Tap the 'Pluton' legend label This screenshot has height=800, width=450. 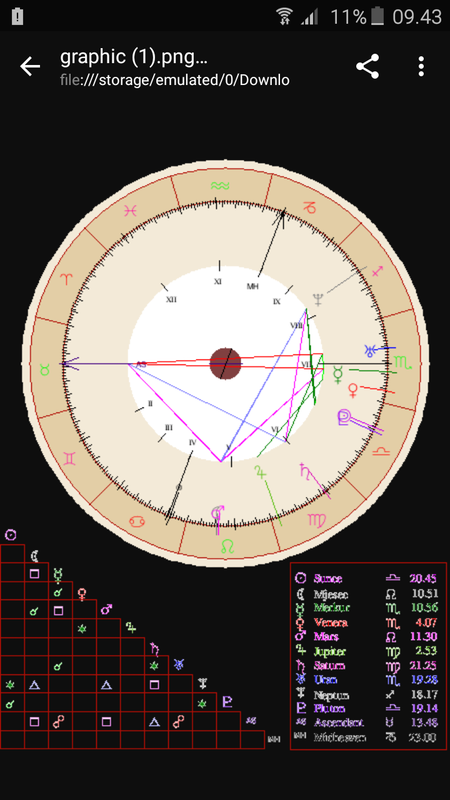click(x=329, y=709)
